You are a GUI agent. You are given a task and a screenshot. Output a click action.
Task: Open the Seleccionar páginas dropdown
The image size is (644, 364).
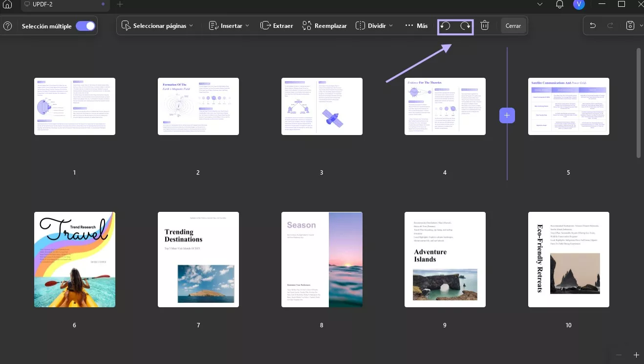coord(157,26)
